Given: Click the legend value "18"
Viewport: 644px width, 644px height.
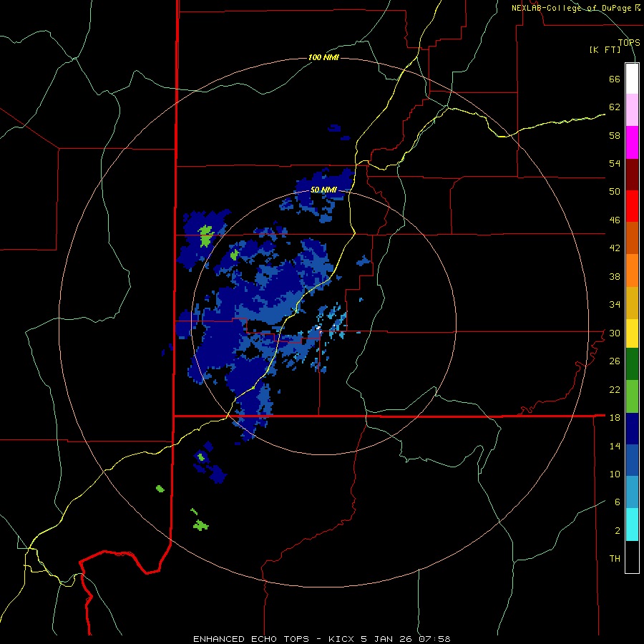Looking at the screenshot, I should click(615, 418).
